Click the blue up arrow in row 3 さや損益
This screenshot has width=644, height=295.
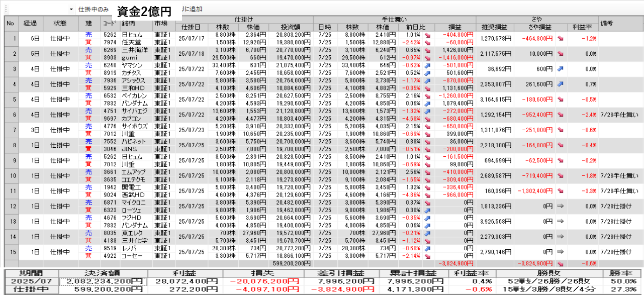561,69
